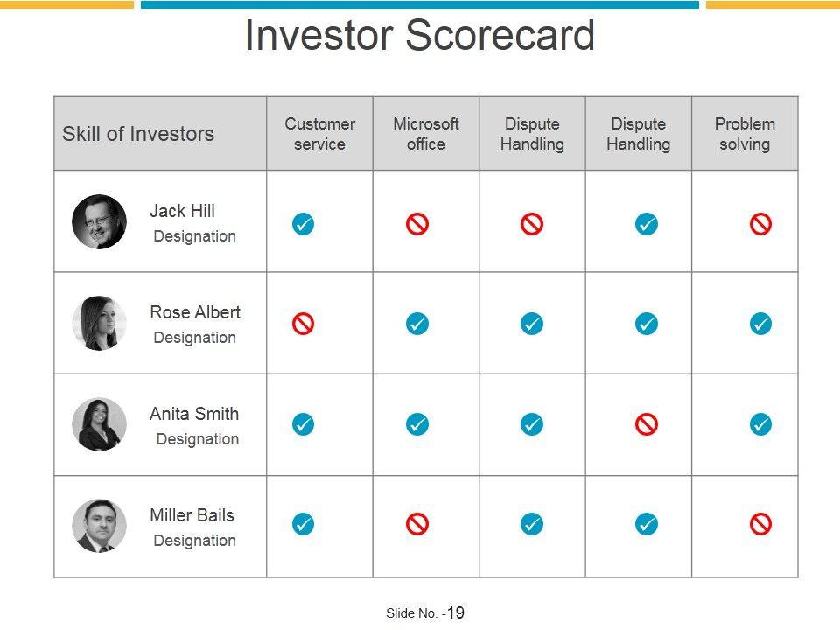
Task: Click Miller Bails' Problem solving prohibited icon
Action: (x=760, y=524)
